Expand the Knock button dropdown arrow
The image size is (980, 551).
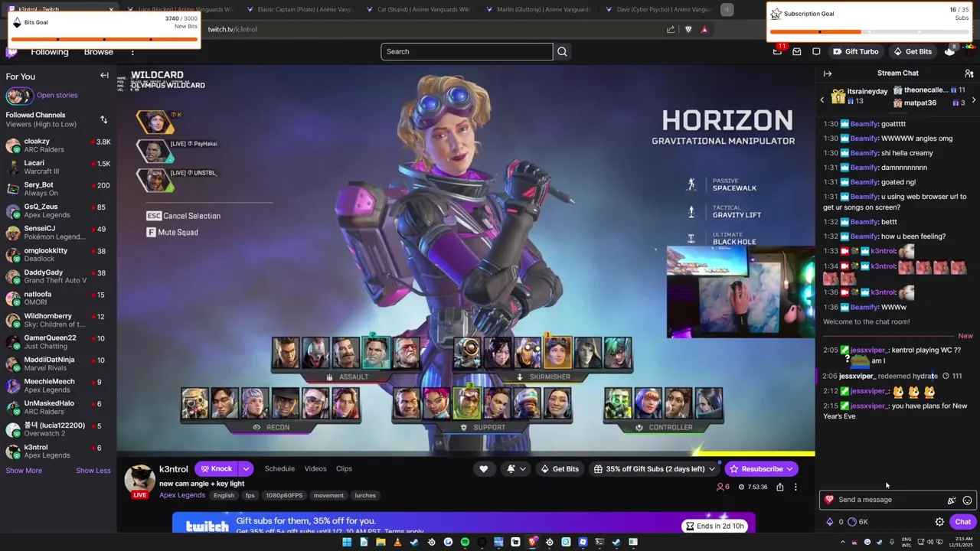pos(246,468)
